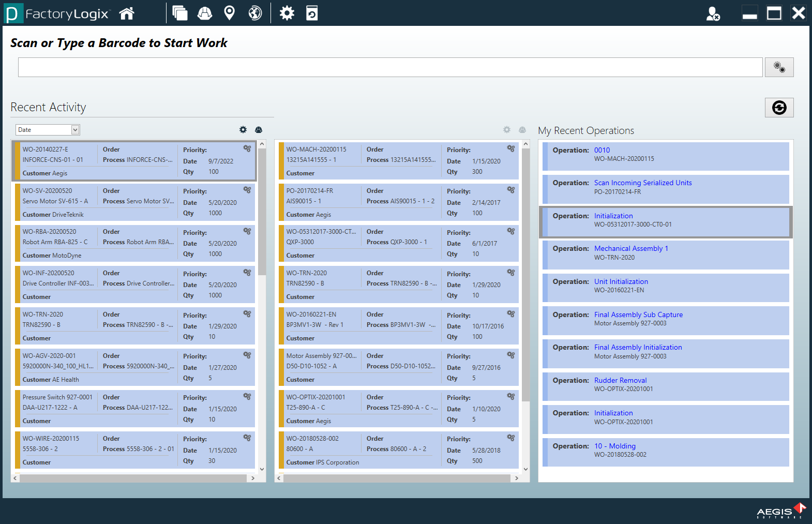Open the Rudder Removal operation link
Screen dimensions: 812x524
tap(620, 380)
